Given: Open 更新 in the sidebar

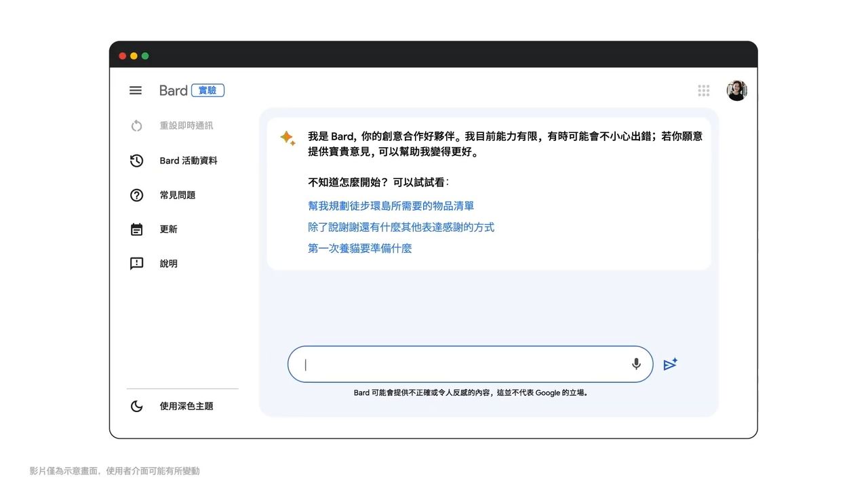Looking at the screenshot, I should 168,229.
